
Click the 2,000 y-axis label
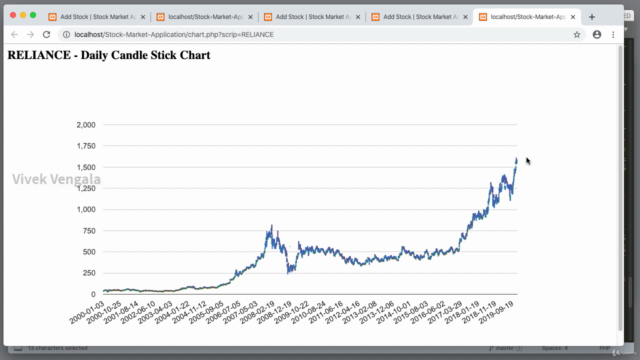tap(86, 125)
